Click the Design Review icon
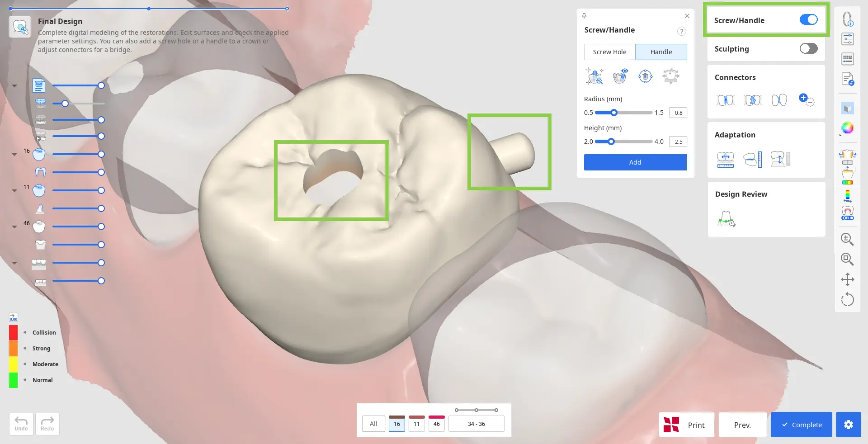 [726, 219]
